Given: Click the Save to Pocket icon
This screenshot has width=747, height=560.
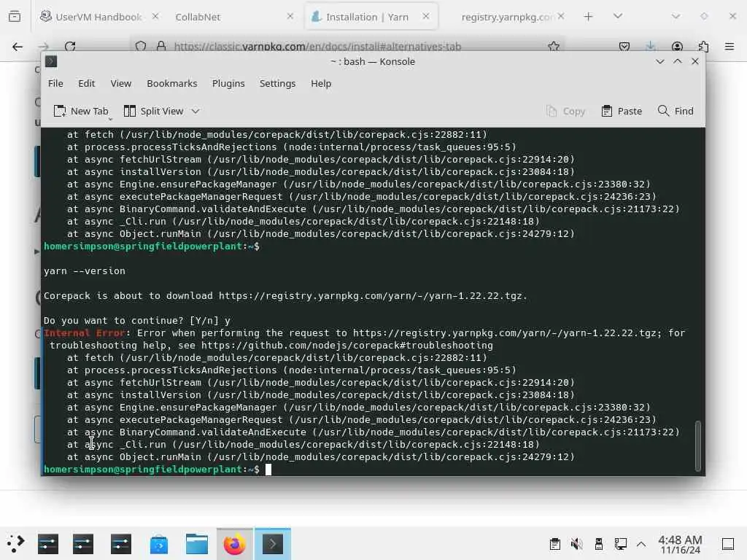Looking at the screenshot, I should (624, 46).
